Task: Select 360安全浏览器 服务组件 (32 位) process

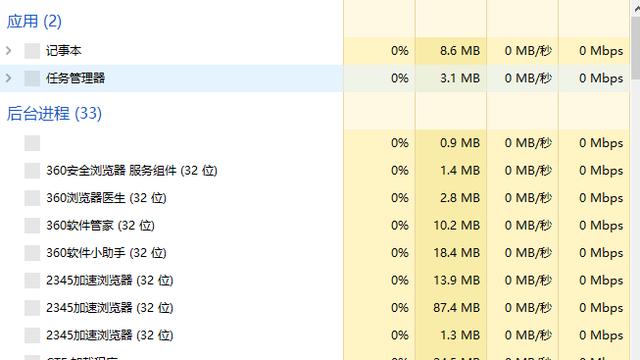Action: point(131,170)
